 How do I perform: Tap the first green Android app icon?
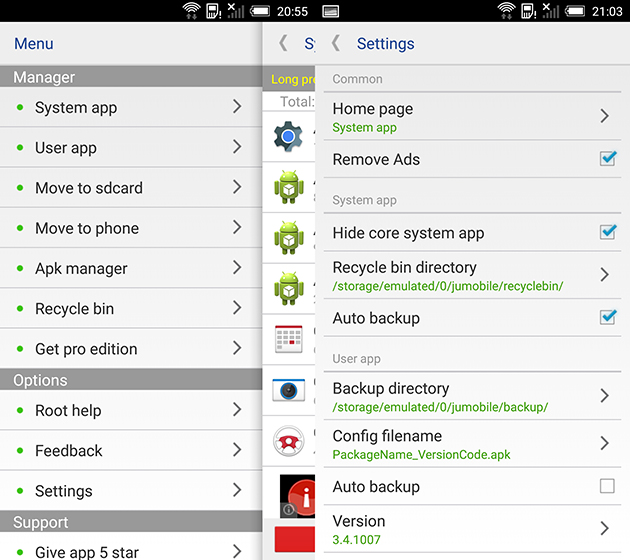(x=289, y=187)
